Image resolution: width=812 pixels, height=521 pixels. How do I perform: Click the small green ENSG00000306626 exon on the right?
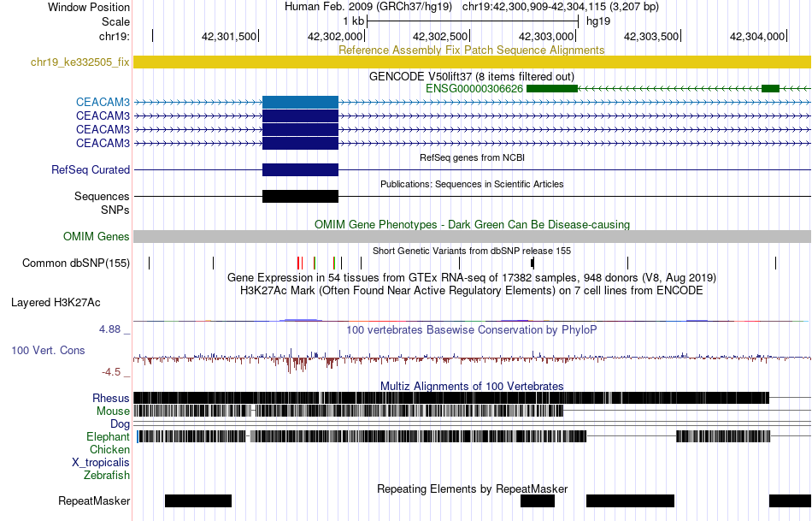(770, 89)
